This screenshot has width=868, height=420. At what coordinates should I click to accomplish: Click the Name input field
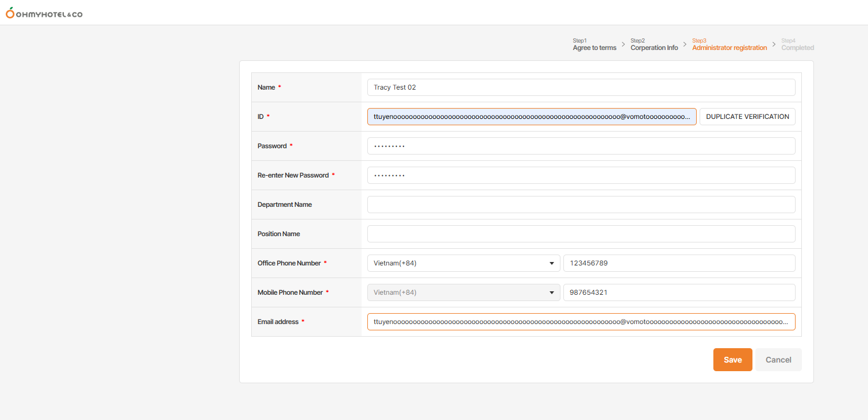pyautogui.click(x=581, y=87)
